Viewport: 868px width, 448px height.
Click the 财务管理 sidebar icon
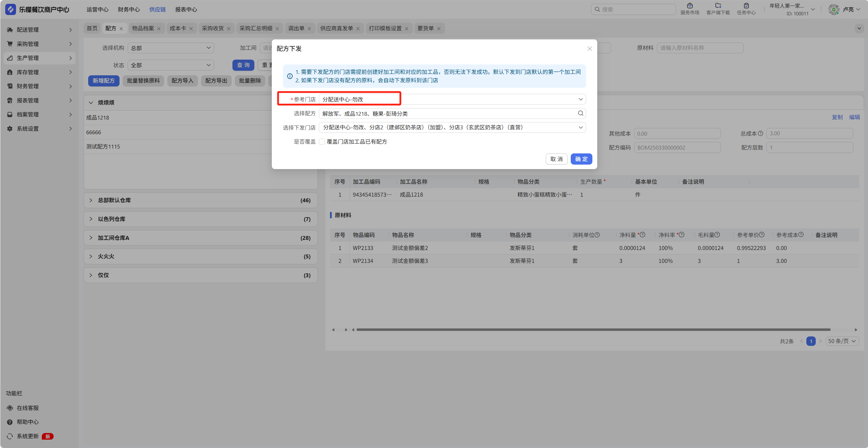click(x=10, y=86)
